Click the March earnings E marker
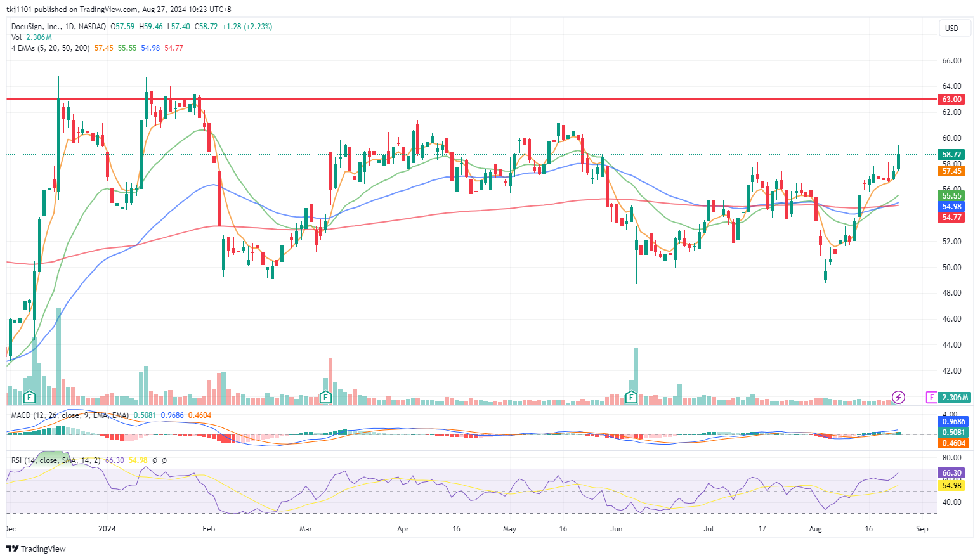Image resolution: width=980 pixels, height=560 pixels. pos(325,398)
